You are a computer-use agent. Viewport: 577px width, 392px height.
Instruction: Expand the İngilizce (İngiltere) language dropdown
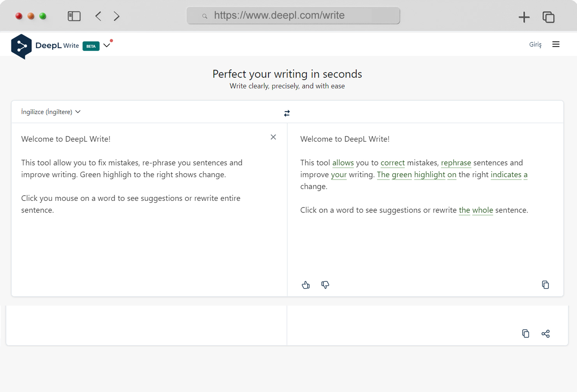(x=51, y=112)
